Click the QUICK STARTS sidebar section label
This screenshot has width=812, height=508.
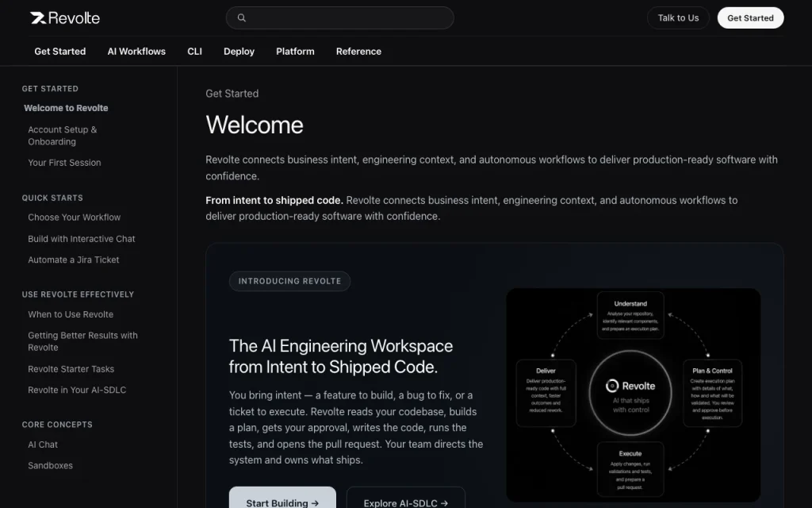point(52,198)
